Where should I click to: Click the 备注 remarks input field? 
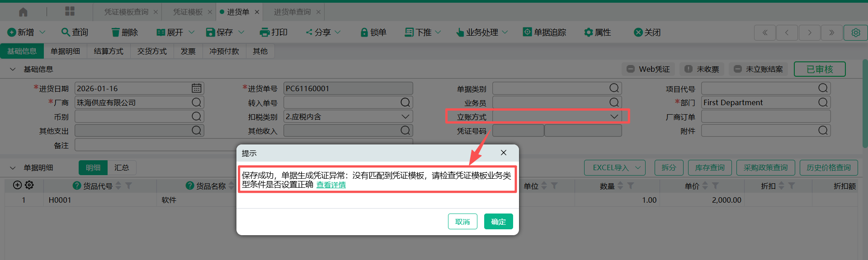click(154, 145)
